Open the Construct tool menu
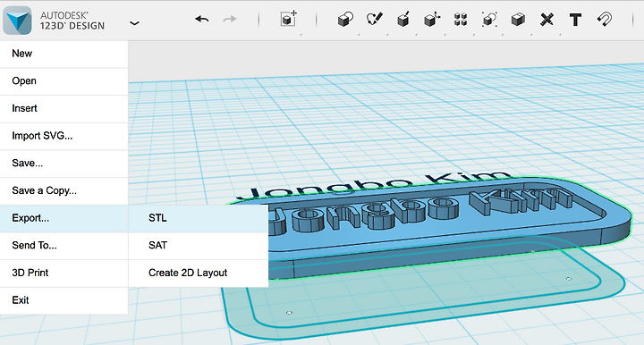 403,19
